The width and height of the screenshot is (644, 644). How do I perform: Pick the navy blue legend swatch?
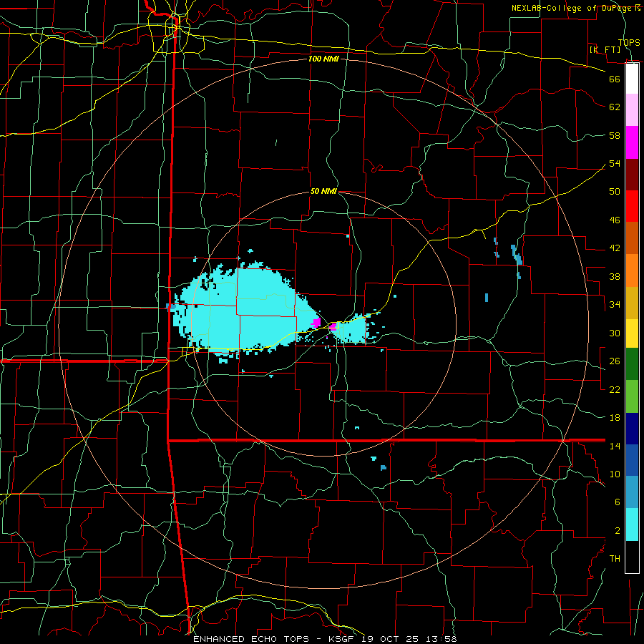coord(632,429)
